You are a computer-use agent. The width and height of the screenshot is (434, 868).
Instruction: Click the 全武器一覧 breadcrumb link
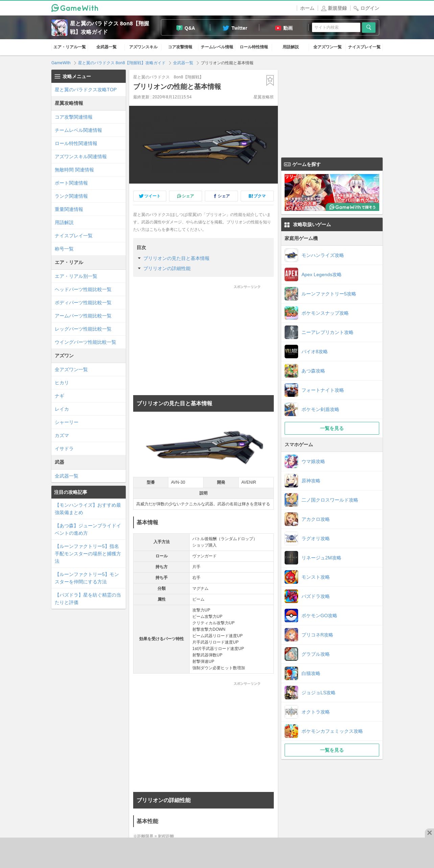(x=183, y=63)
